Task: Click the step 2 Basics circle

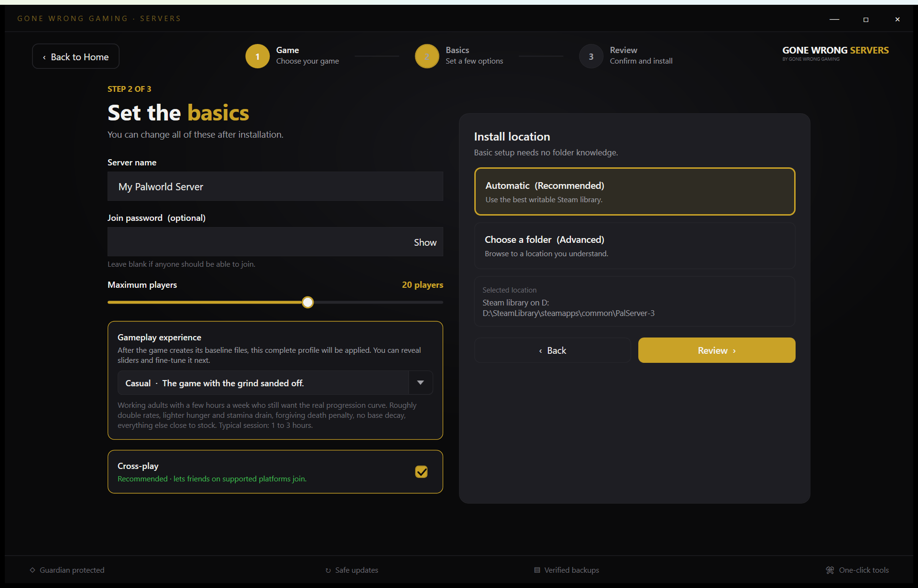Action: point(427,56)
